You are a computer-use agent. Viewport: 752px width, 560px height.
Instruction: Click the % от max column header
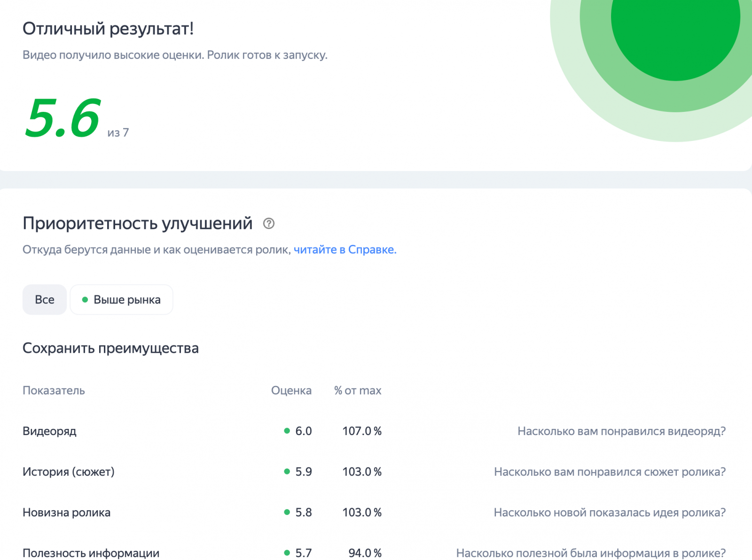click(357, 390)
